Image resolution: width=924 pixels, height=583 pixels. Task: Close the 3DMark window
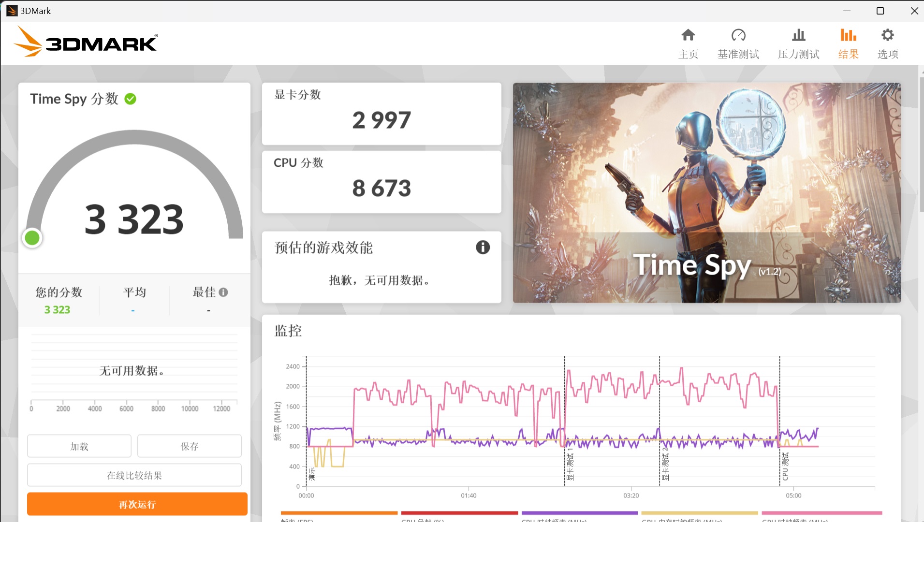[x=914, y=11]
